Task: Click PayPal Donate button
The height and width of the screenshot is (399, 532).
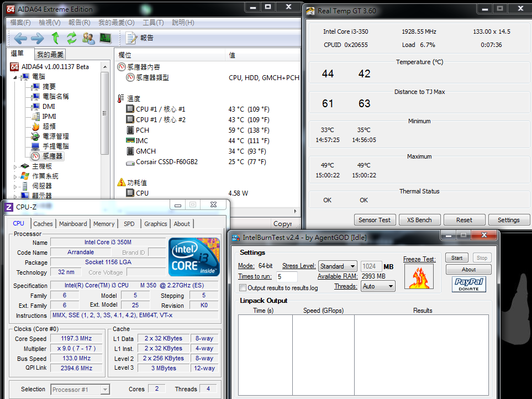Action: (468, 284)
